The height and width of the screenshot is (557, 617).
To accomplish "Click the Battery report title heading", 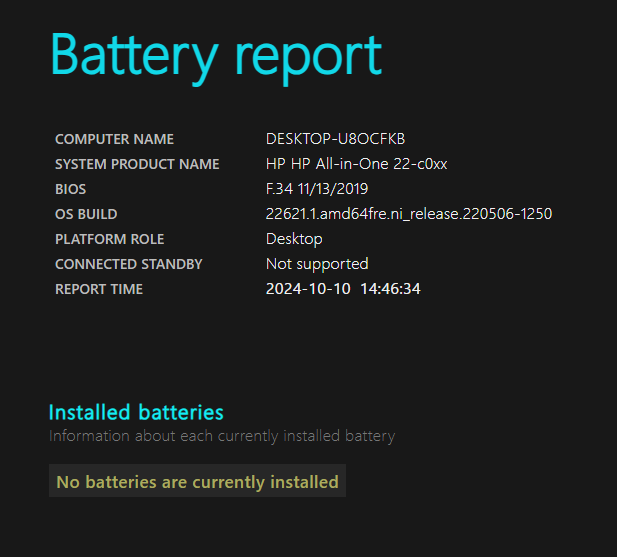I will click(x=216, y=58).
